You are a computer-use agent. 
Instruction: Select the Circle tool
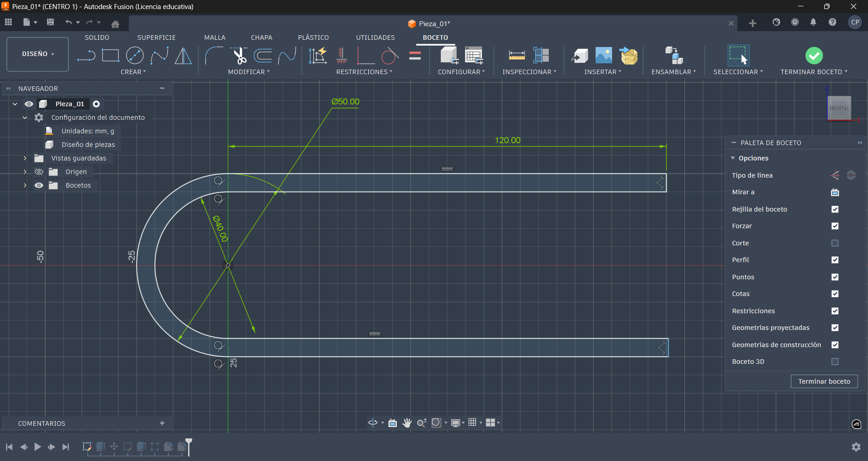pyautogui.click(x=135, y=55)
